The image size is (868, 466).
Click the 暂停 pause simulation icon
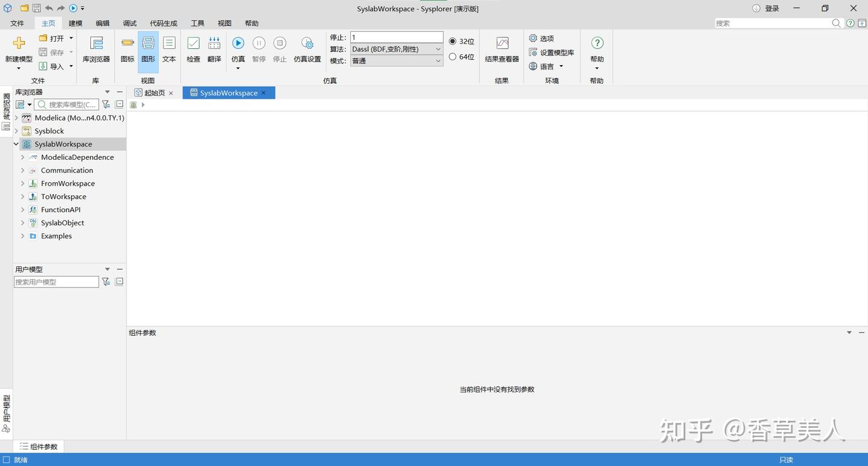(x=259, y=43)
